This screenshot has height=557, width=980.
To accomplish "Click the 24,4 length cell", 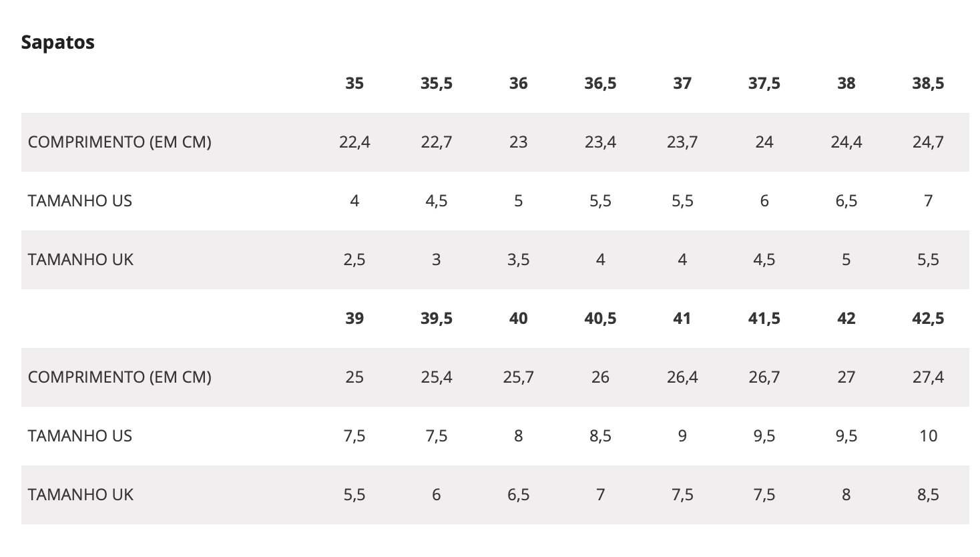I will click(x=846, y=142).
